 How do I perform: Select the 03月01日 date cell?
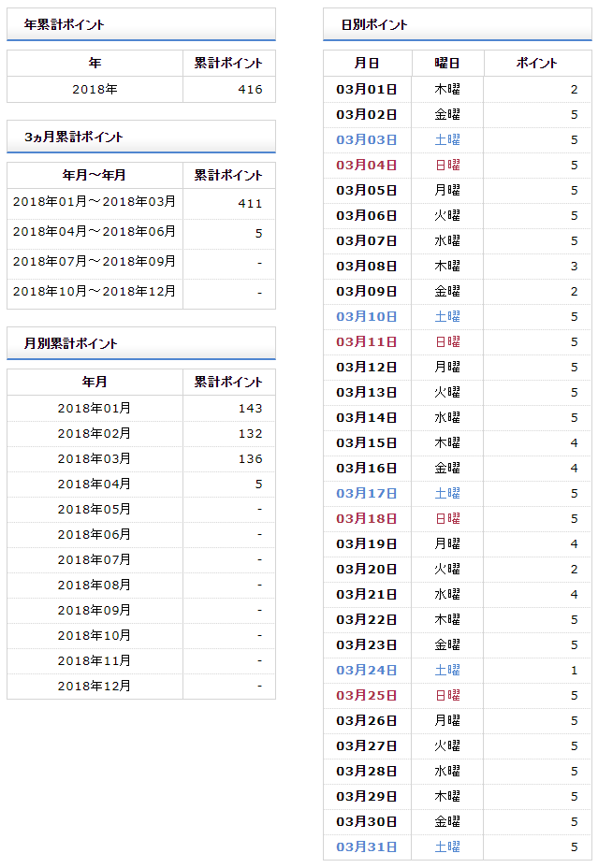tap(367, 89)
